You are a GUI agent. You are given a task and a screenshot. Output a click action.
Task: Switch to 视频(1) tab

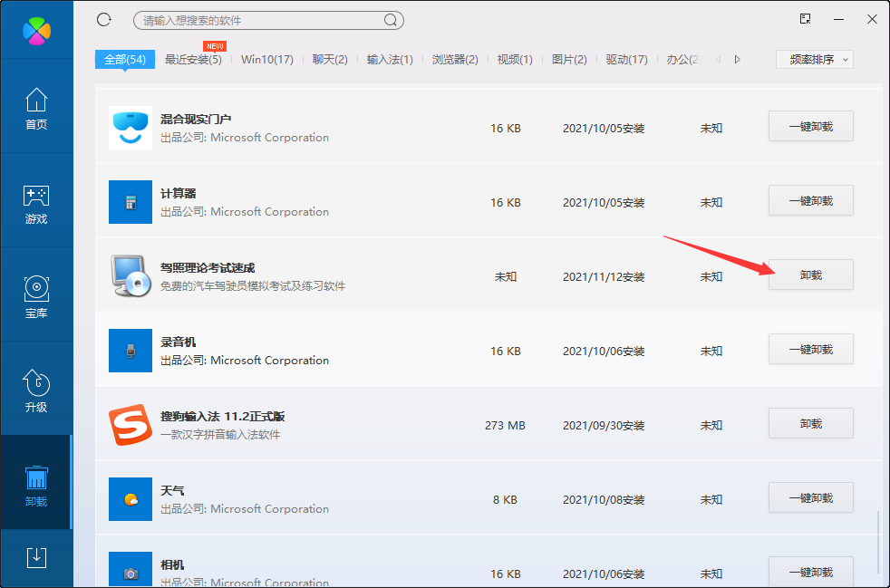pyautogui.click(x=515, y=60)
